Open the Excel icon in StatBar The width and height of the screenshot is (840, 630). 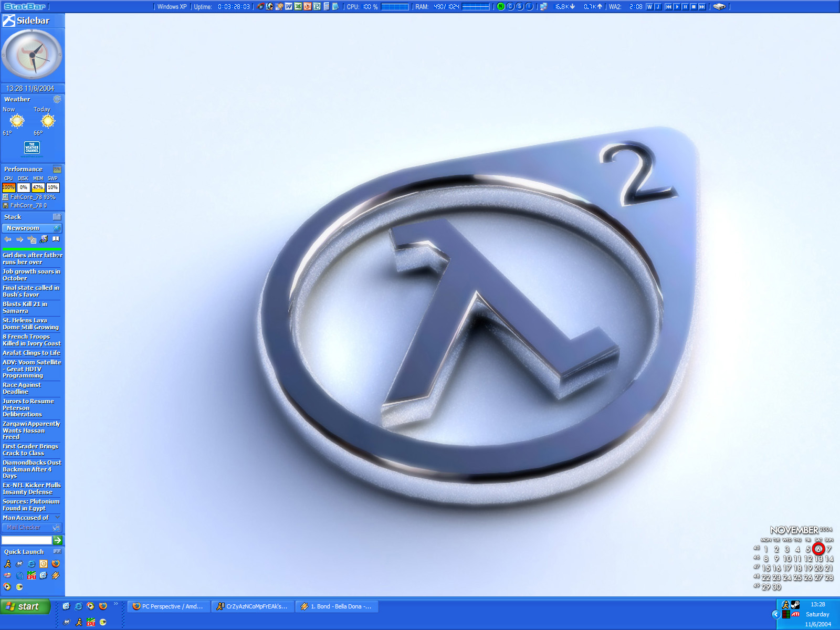coord(298,6)
